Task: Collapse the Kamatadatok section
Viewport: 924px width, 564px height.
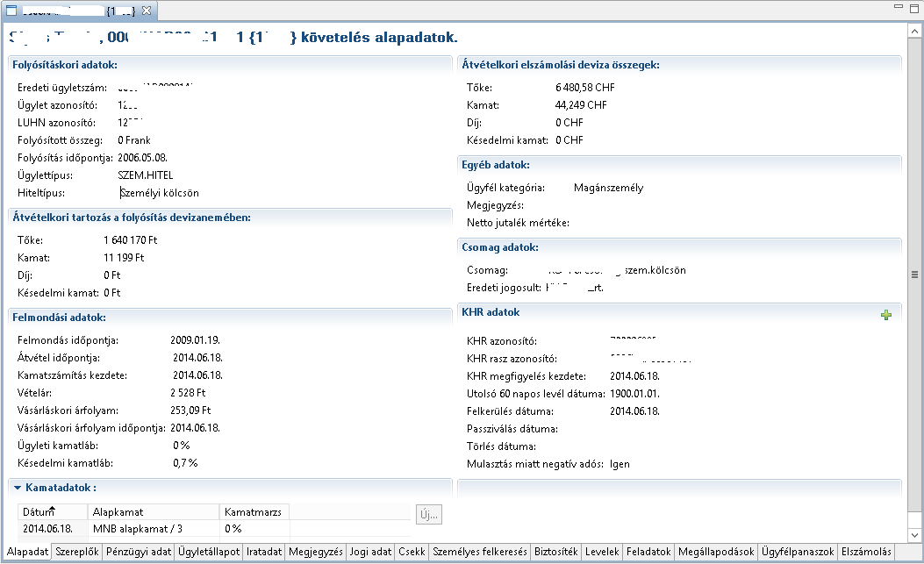Action: point(18,487)
